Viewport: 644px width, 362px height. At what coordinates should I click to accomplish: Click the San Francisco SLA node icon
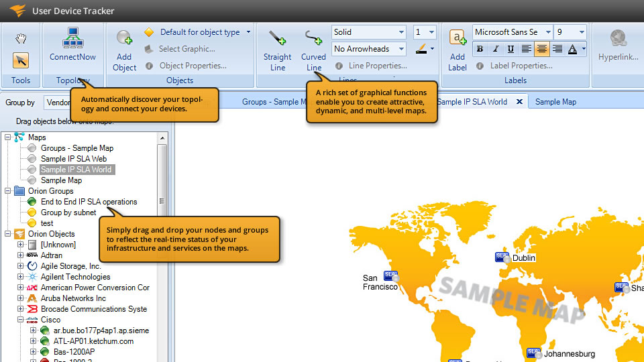coord(391,276)
